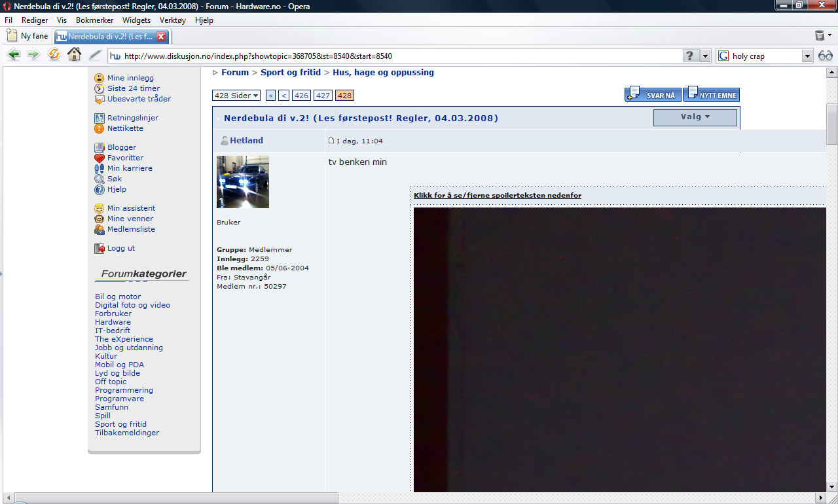Go to page 426
The width and height of the screenshot is (838, 504).
[301, 96]
